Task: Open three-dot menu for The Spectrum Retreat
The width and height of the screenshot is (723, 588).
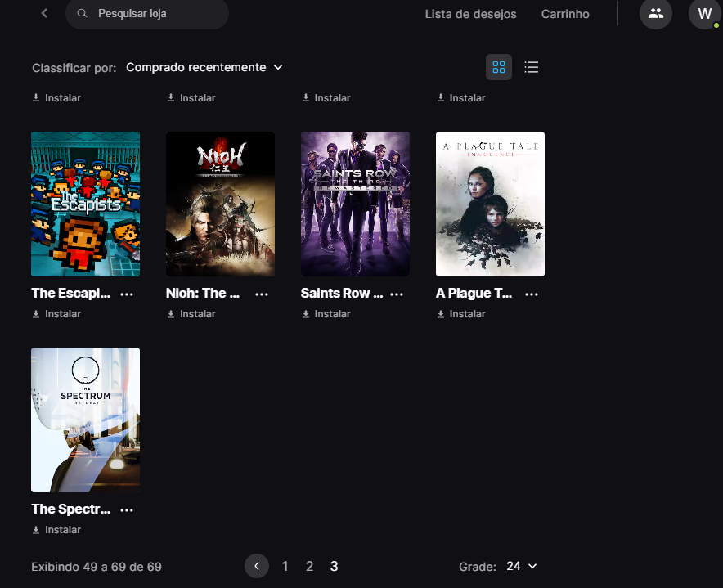Action: click(x=127, y=509)
